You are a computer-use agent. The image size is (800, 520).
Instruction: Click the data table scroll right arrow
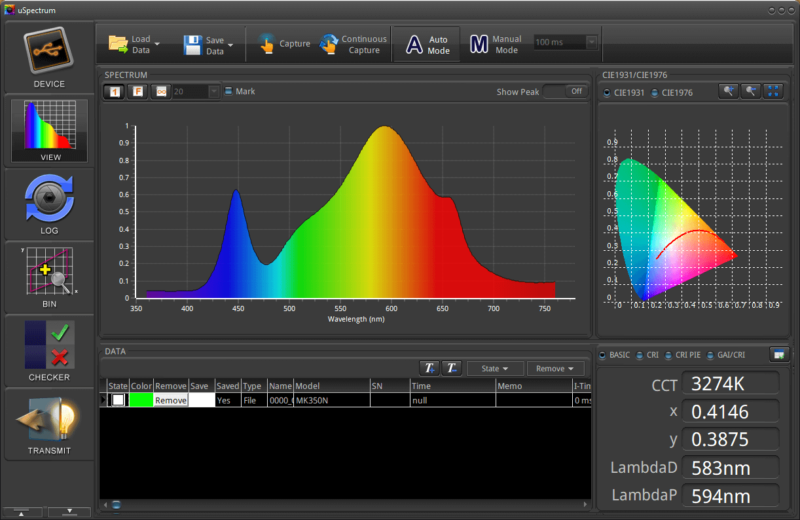[585, 505]
